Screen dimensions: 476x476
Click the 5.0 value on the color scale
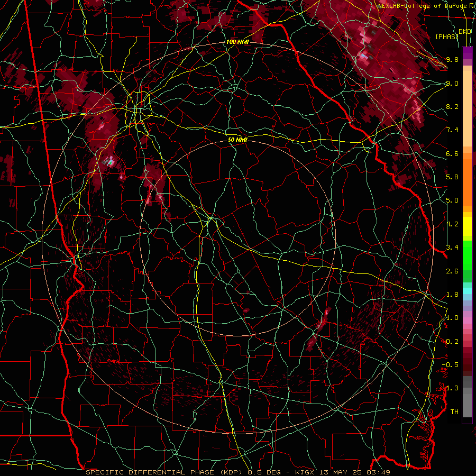tap(452, 200)
